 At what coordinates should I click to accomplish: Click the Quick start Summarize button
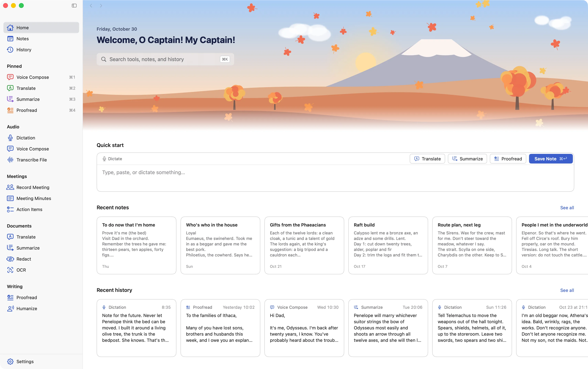tap(467, 159)
